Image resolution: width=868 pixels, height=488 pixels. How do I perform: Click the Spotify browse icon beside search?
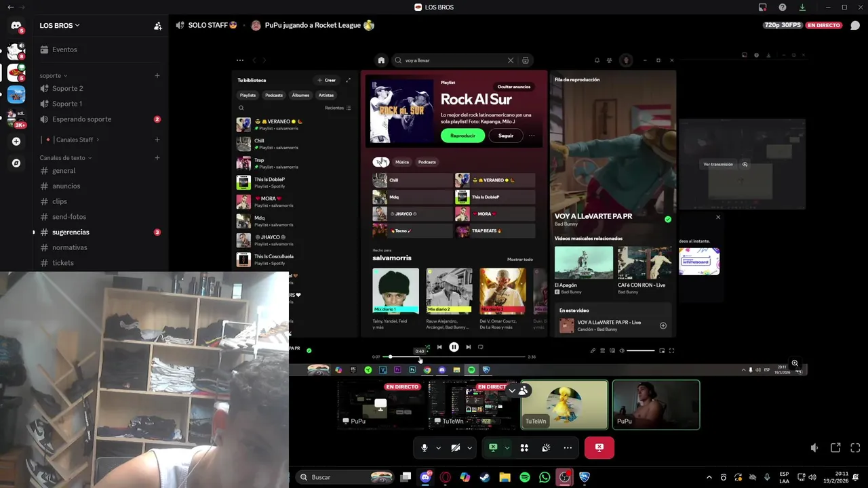tap(526, 60)
